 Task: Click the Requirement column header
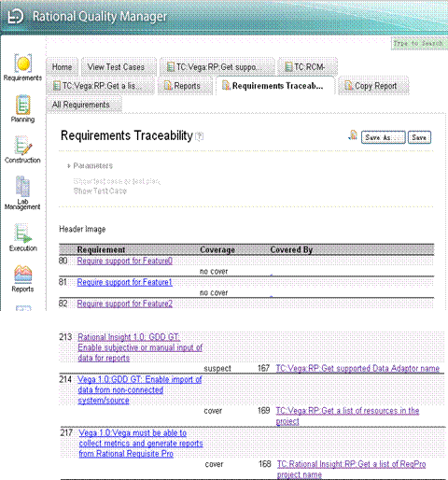pyautogui.click(x=101, y=249)
